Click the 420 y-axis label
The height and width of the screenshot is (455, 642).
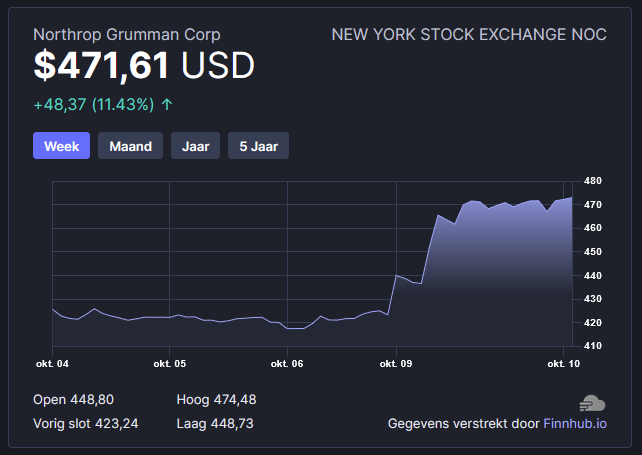(x=593, y=322)
